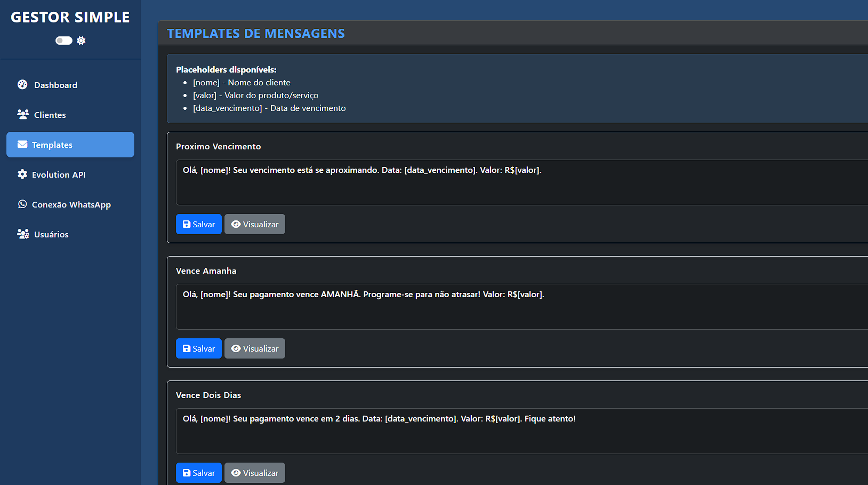Click the Usuários group icon in the sidebar
This screenshot has height=485, width=868.
pos(23,234)
